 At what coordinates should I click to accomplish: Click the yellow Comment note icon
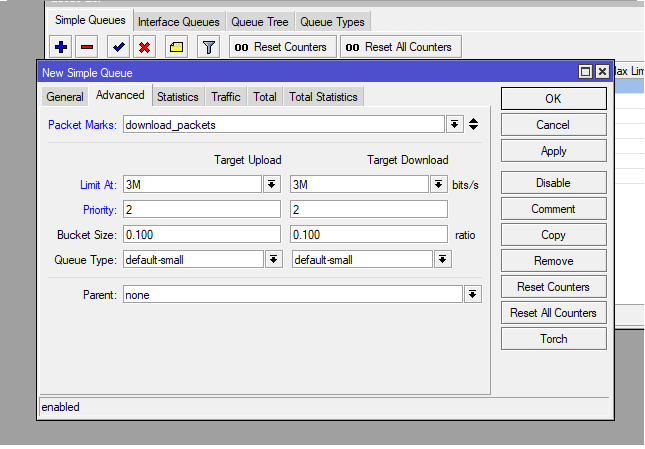point(176,47)
